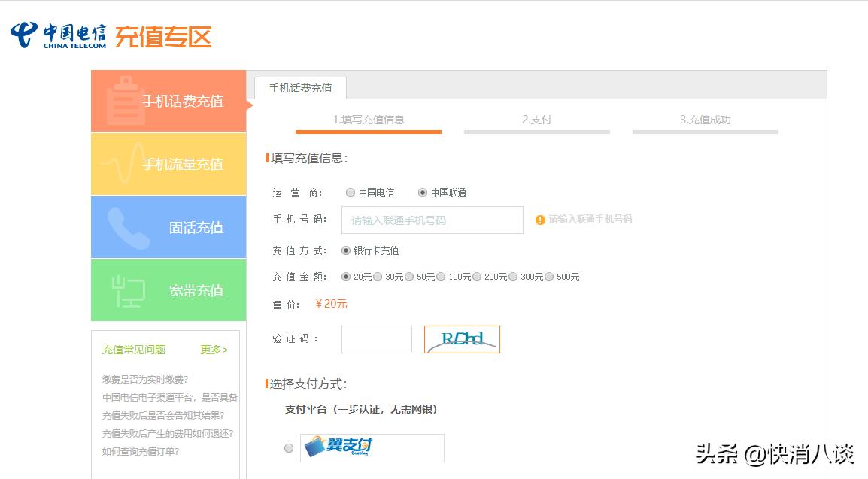868x479 pixels.
Task: Choose 20元 recharge amount
Action: (346, 277)
